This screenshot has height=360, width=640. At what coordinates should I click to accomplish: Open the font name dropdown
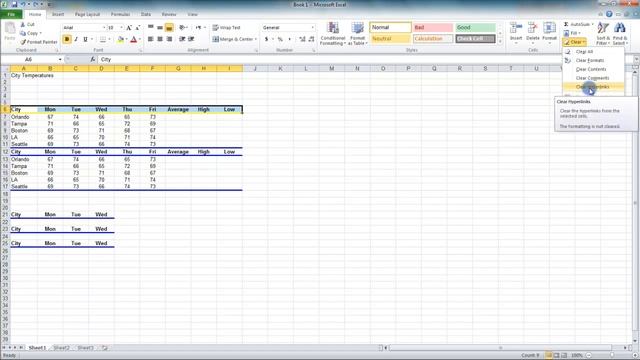click(104, 27)
